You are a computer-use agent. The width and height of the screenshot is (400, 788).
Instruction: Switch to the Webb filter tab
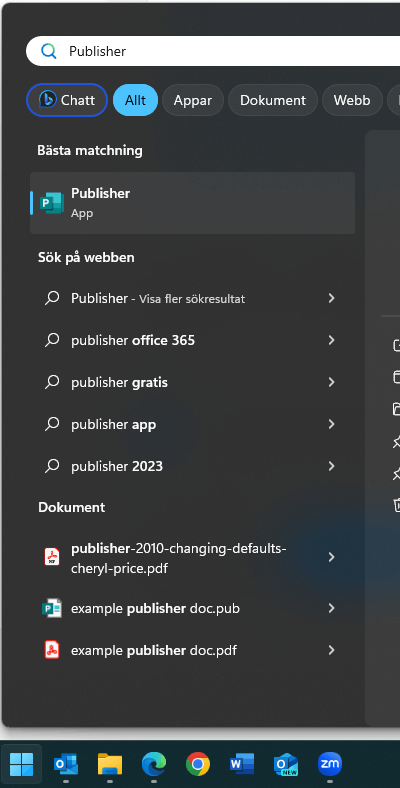[352, 100]
